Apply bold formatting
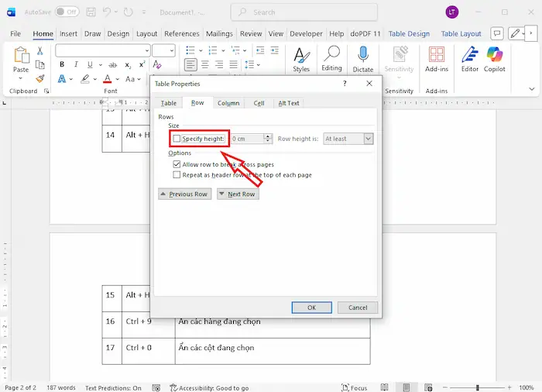The height and width of the screenshot is (392, 542). (60, 79)
